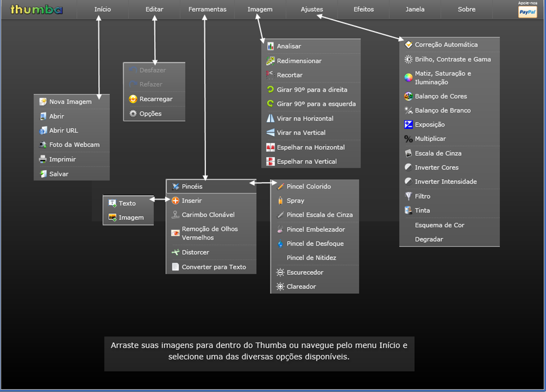Click the Inserir plus icon
Image resolution: width=546 pixels, height=392 pixels.
[x=175, y=201]
